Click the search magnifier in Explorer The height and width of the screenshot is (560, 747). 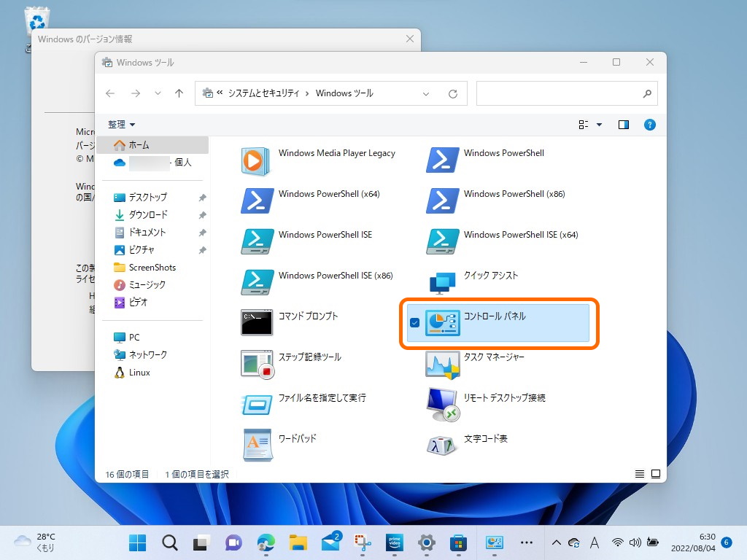tap(647, 94)
